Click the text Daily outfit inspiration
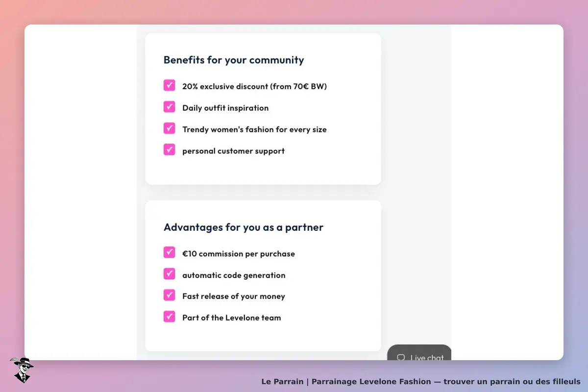The image size is (588, 392). [225, 108]
